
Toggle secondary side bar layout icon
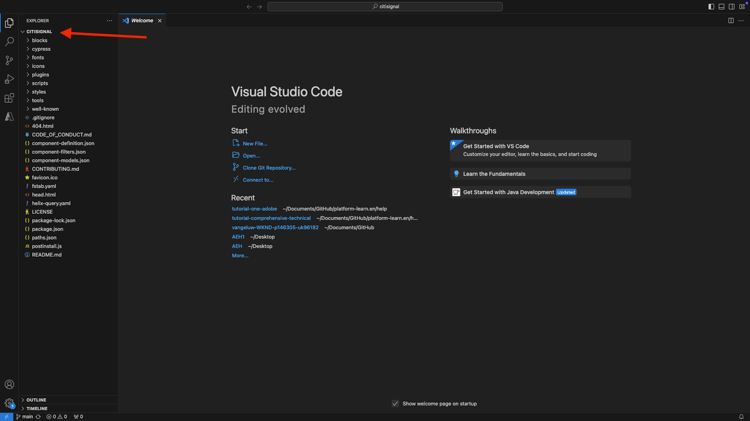[x=732, y=7]
